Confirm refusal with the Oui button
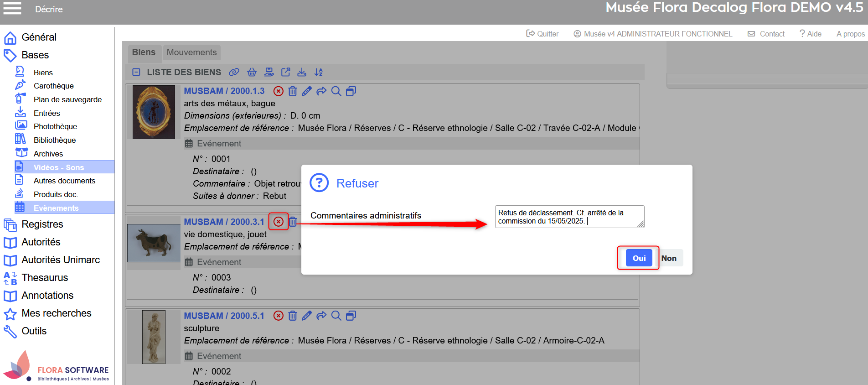This screenshot has width=868, height=385. [x=638, y=258]
